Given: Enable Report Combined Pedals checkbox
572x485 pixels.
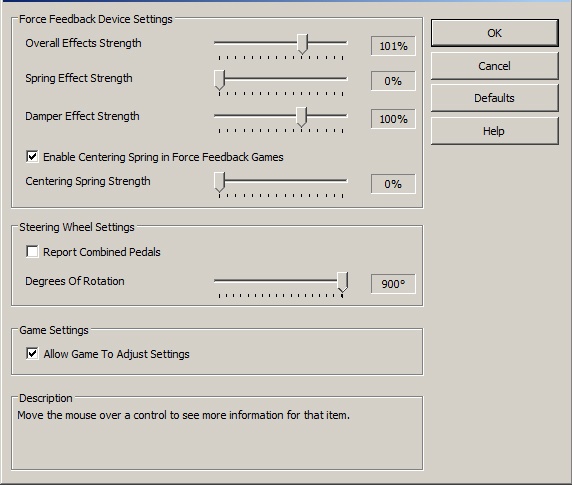Looking at the screenshot, I should click(x=32, y=252).
